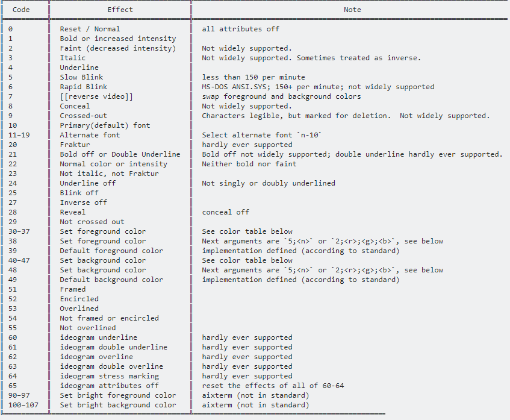Click the Encircled effect entry
Image resolution: width=510 pixels, height=420 pixels.
tap(79, 299)
